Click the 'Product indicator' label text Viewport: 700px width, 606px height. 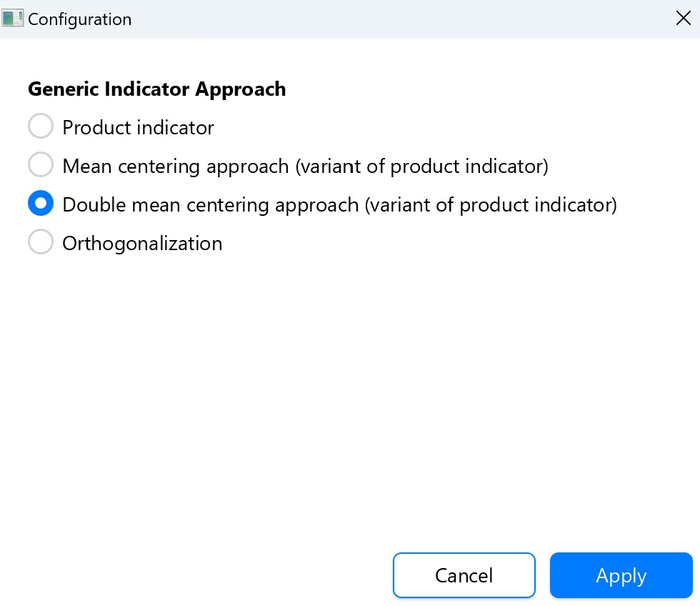[x=138, y=128]
